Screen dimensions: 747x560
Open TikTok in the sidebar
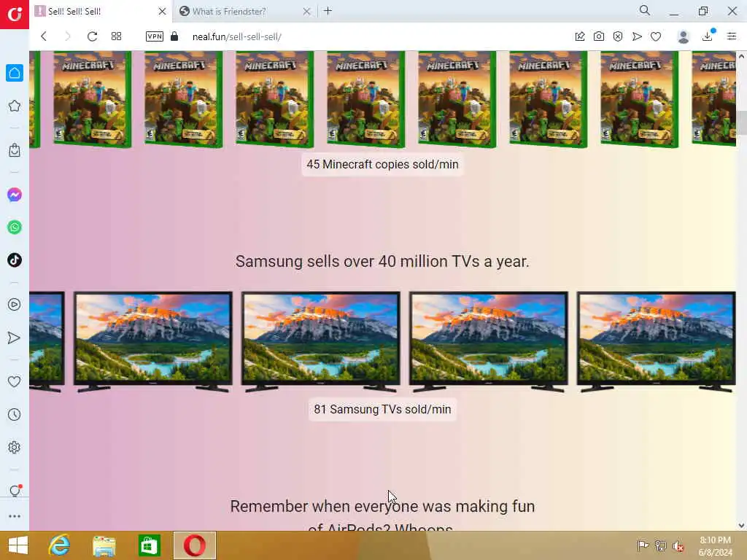click(15, 260)
